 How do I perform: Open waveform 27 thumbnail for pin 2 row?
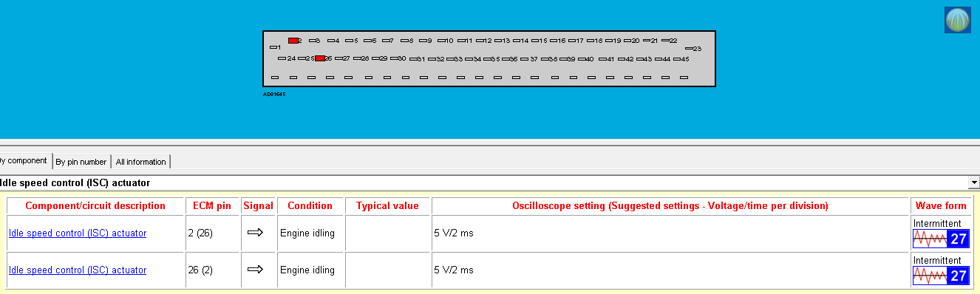[x=941, y=239]
